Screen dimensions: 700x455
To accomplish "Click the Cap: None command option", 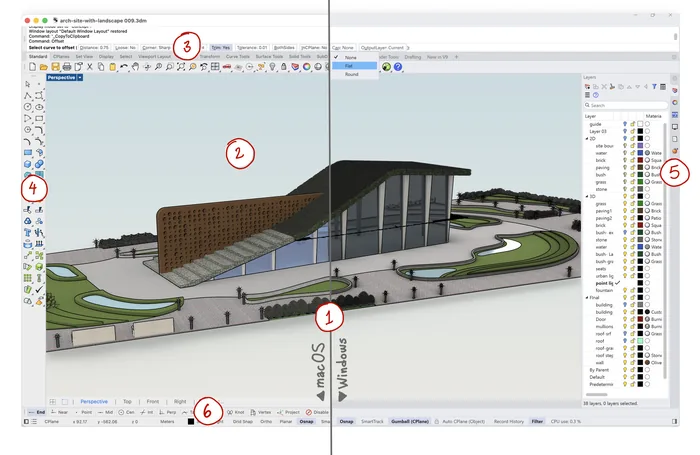I will 343,47.
